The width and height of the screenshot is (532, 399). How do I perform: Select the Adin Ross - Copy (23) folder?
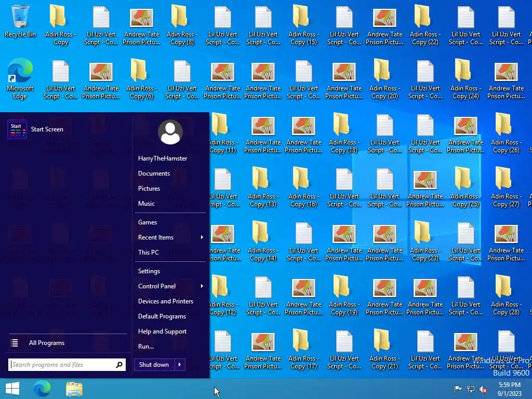425,241
